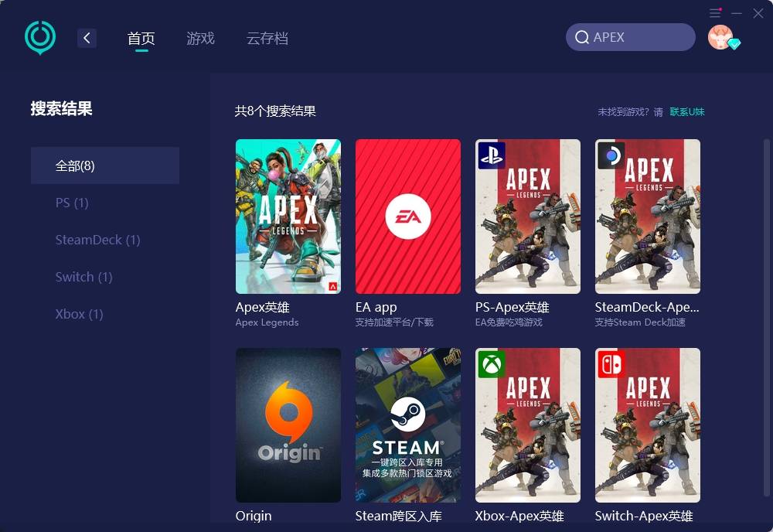Click the Switch-Apex英雄 title text
Viewport: 773px width, 532px height.
644,517
